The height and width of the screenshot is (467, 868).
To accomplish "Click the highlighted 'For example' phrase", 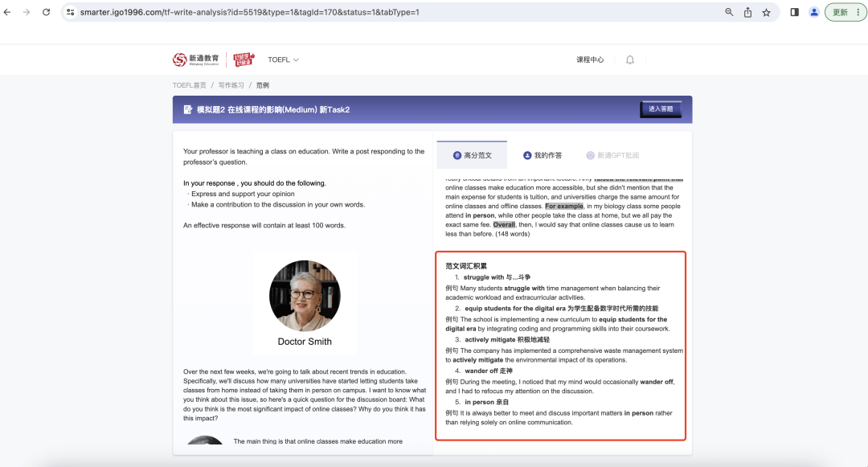I will tap(564, 207).
